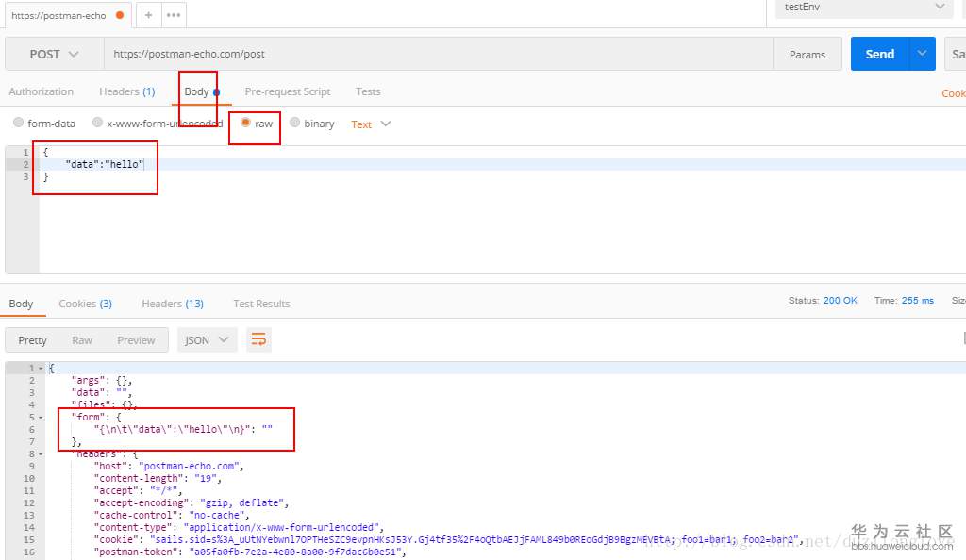Switch to the request Headers (1) tab

tap(127, 91)
